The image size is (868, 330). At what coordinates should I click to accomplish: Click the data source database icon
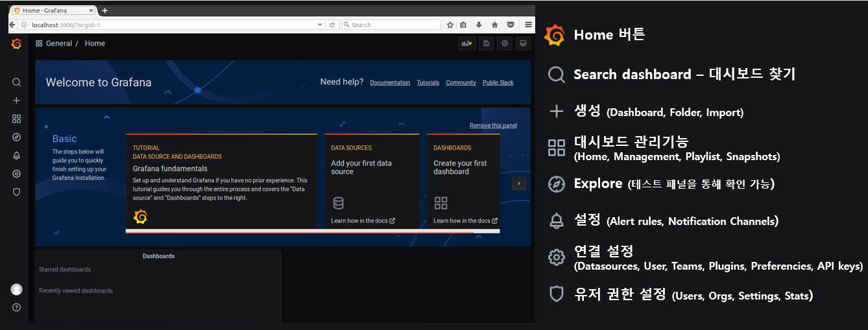tap(338, 203)
